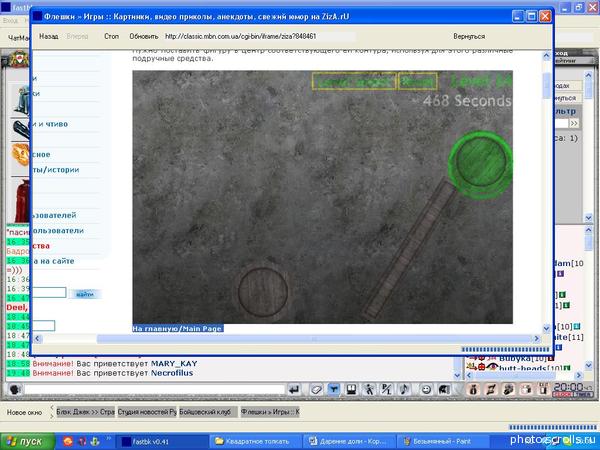Click Новое окно button
The image size is (600, 450).
[24, 412]
